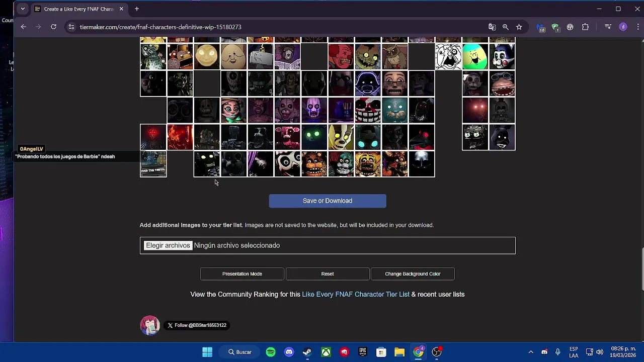The width and height of the screenshot is (644, 362).
Task: Select the glowing red face on black thumbnail
Action: pyautogui.click(x=153, y=137)
